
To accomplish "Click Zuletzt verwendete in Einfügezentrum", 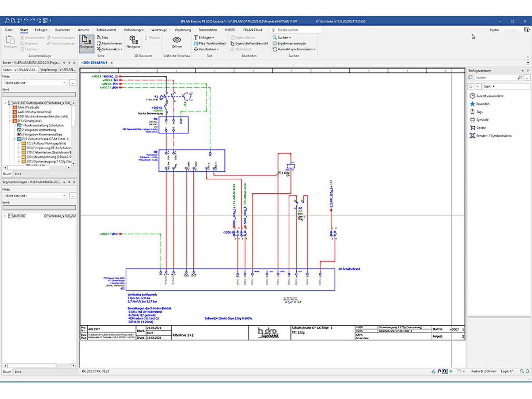I will click(x=489, y=96).
